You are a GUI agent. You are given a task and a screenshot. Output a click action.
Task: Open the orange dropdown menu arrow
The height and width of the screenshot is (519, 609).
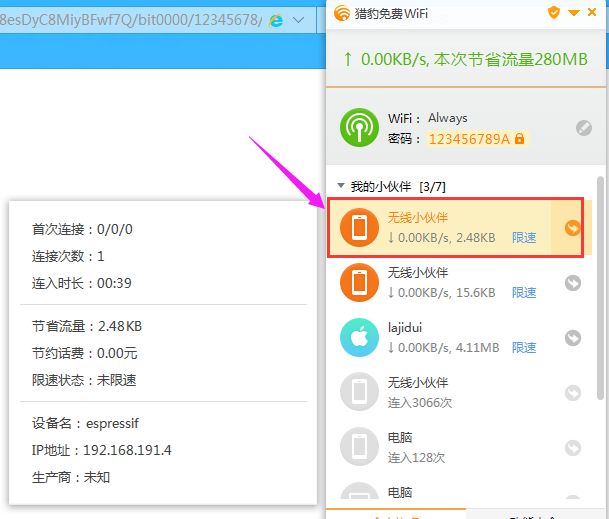click(574, 13)
